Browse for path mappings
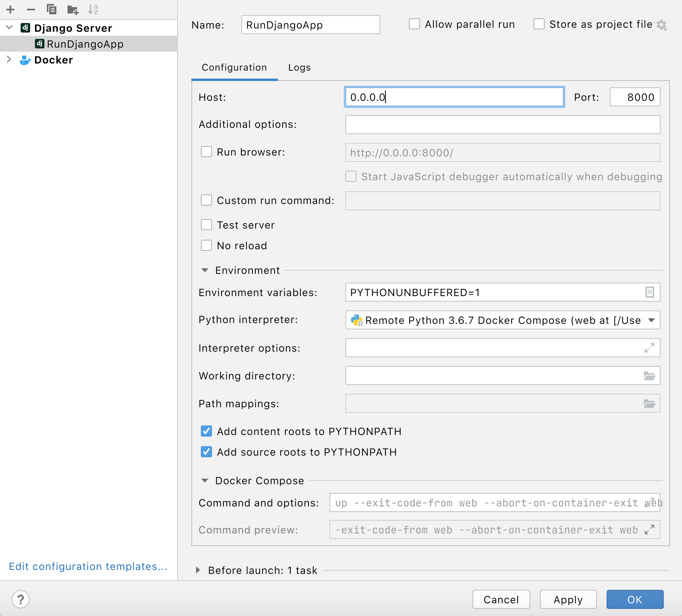The width and height of the screenshot is (682, 616). click(x=650, y=403)
